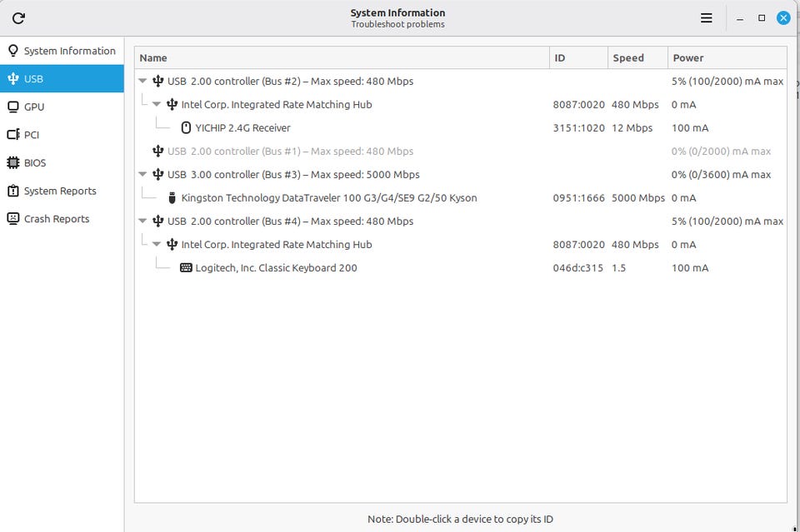Maximize the System Information window
Screen dimensions: 800x532
(x=762, y=17)
